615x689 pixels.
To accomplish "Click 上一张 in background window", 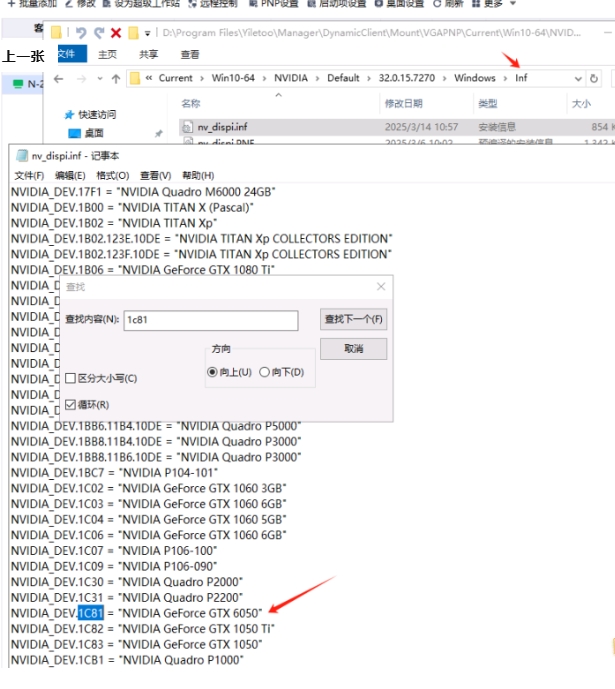I will pos(23,56).
